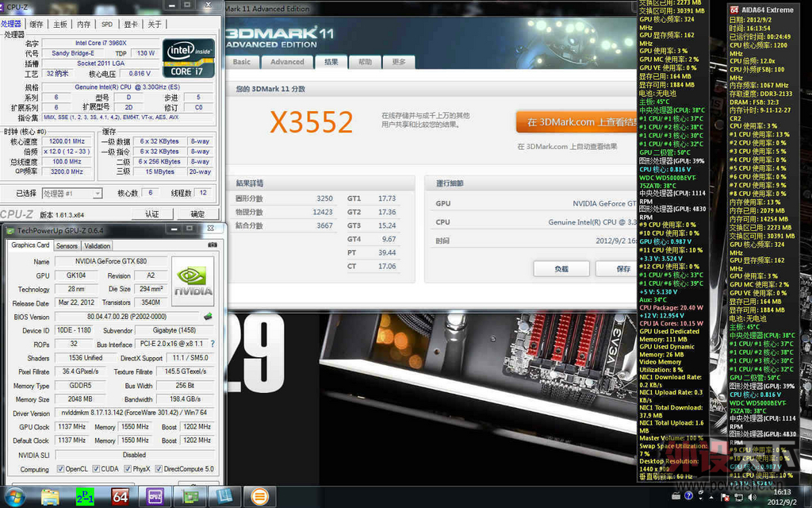812x508 pixels.
Task: Open the tray keyboard input icon
Action: pyautogui.click(x=676, y=496)
